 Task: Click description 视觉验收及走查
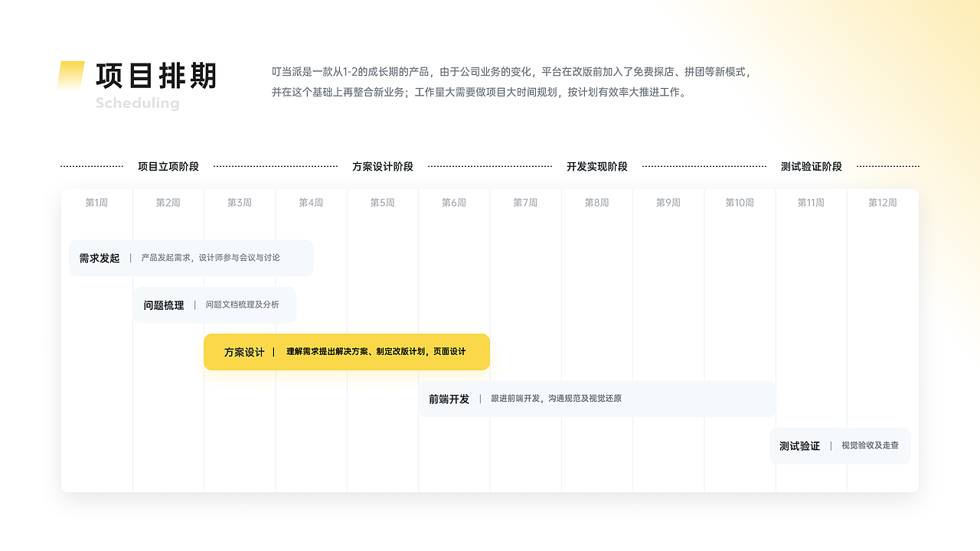click(870, 445)
